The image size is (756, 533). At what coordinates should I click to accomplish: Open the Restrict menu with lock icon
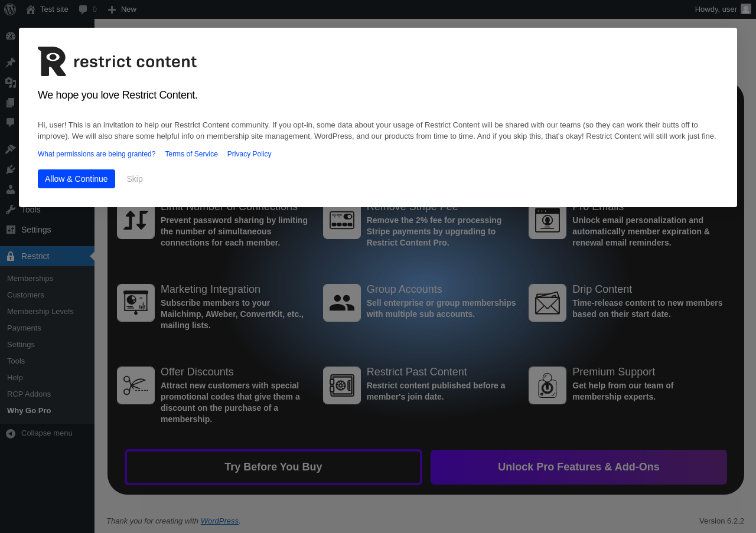pos(47,256)
